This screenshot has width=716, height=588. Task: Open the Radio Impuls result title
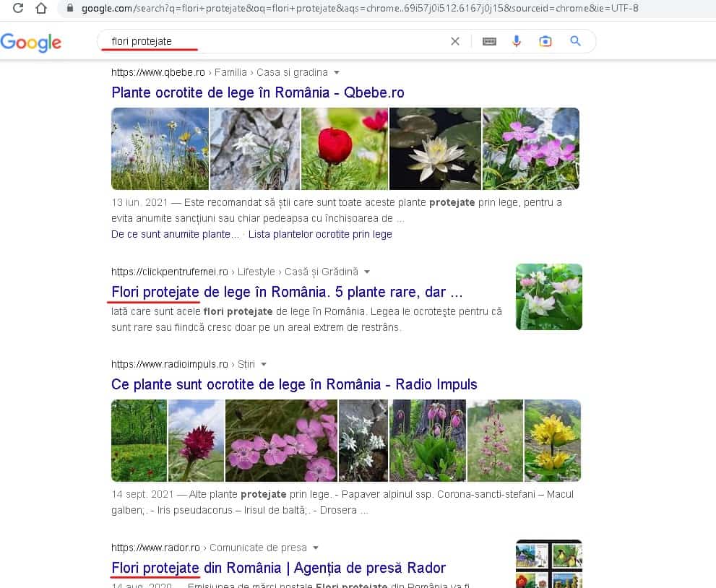tap(294, 384)
